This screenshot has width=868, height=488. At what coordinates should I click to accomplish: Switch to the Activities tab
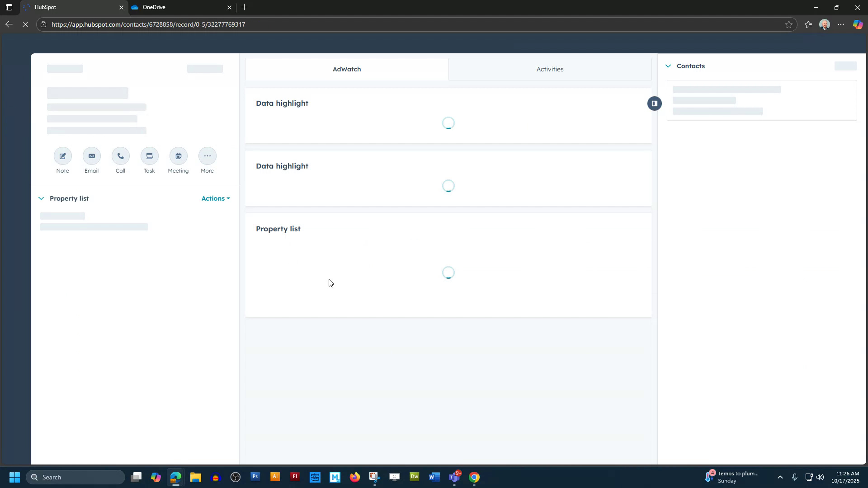(550, 69)
